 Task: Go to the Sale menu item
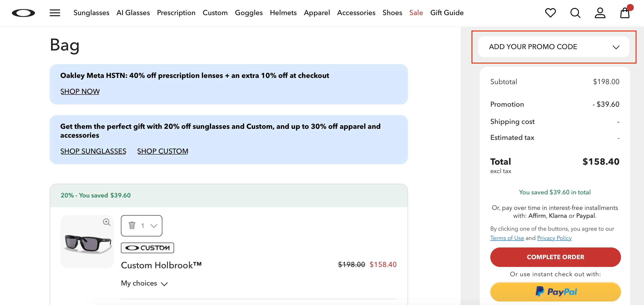point(416,13)
